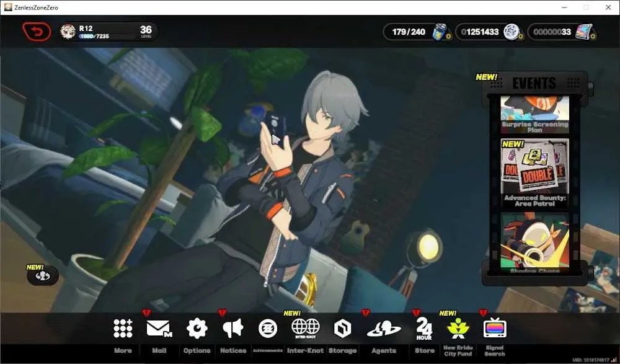
Task: Open the Advanced Bounty: Area Patrol event
Action: click(534, 173)
